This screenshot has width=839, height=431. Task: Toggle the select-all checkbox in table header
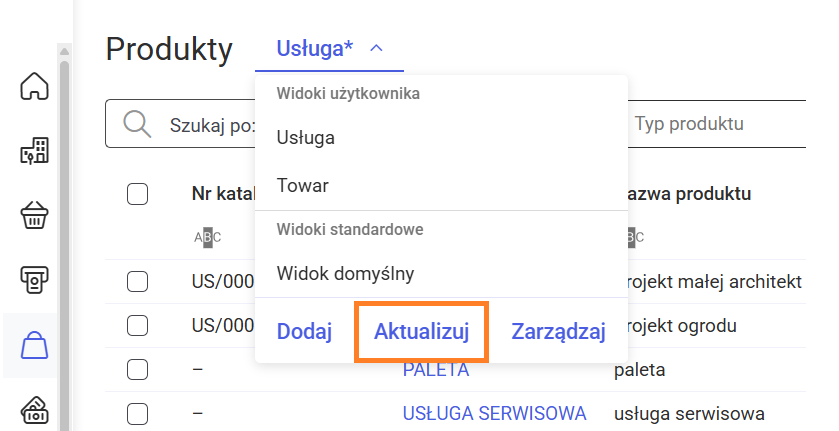tap(138, 194)
